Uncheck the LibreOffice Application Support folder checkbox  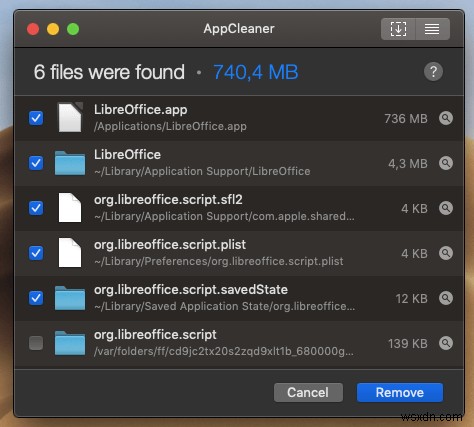pyautogui.click(x=36, y=163)
